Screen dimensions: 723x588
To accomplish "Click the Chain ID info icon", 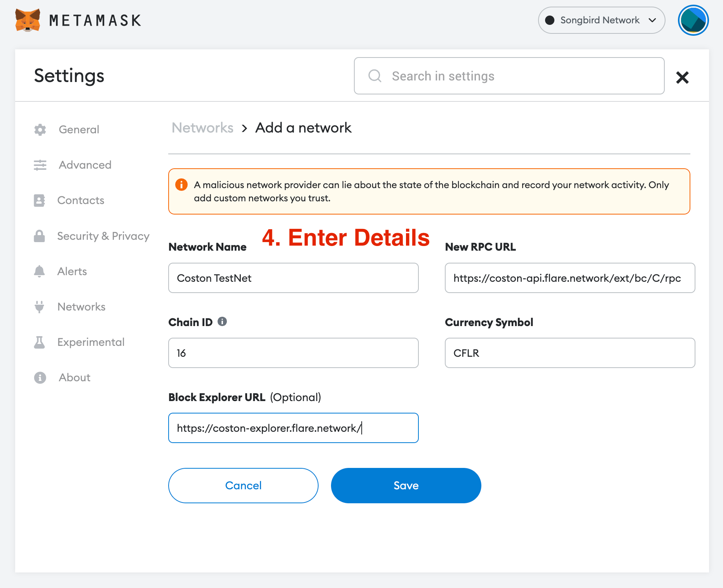I will coord(222,322).
